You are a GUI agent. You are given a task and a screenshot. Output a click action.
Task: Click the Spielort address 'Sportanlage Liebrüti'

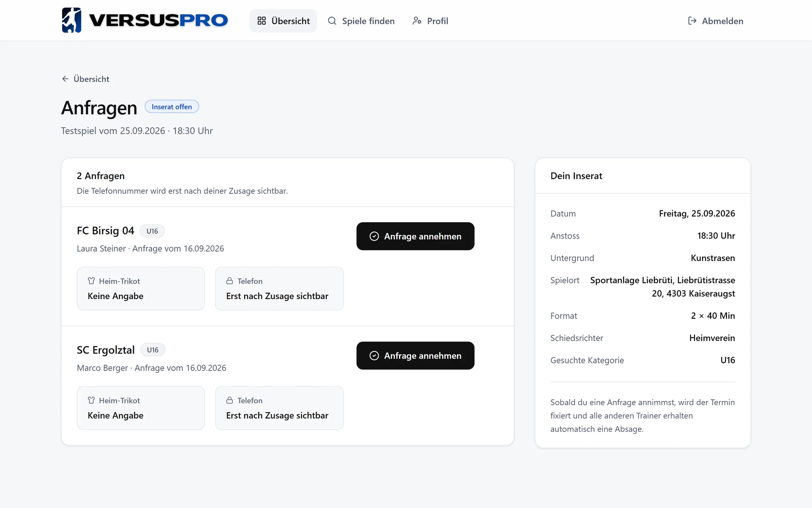click(x=662, y=287)
